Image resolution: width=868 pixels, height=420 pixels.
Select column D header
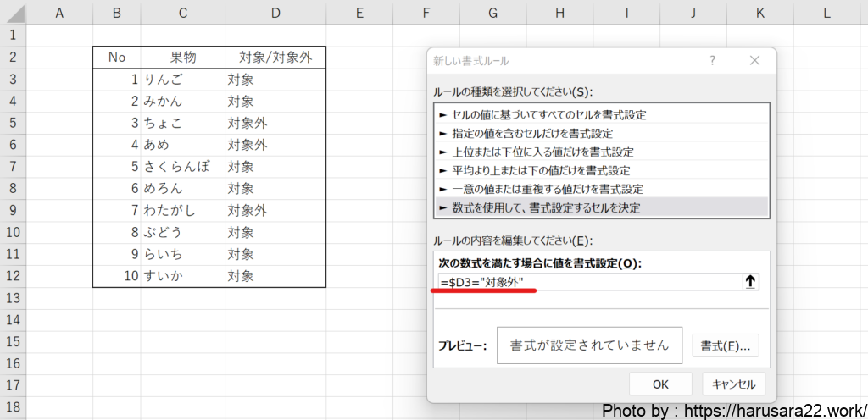pyautogui.click(x=275, y=13)
